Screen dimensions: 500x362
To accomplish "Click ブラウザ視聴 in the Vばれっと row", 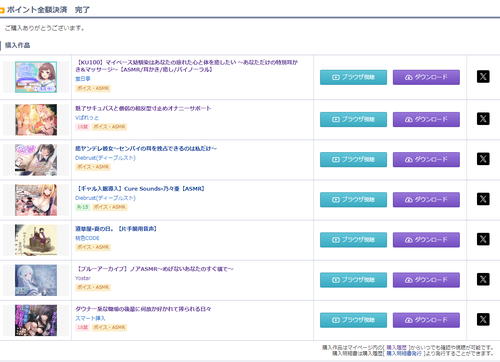I will [353, 119].
